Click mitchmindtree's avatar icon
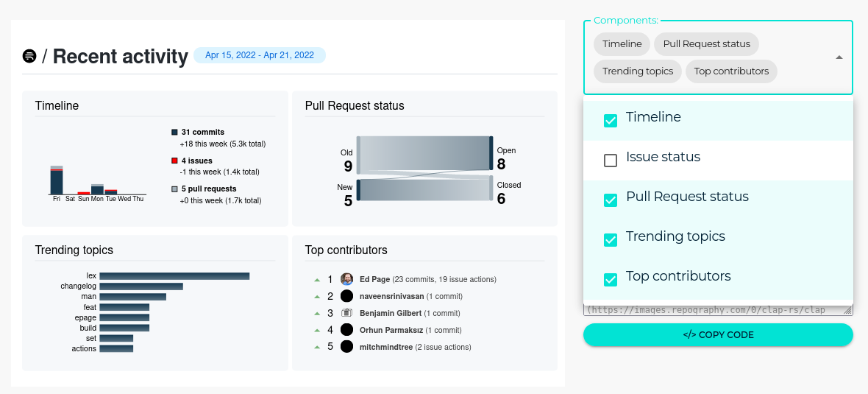 [346, 347]
